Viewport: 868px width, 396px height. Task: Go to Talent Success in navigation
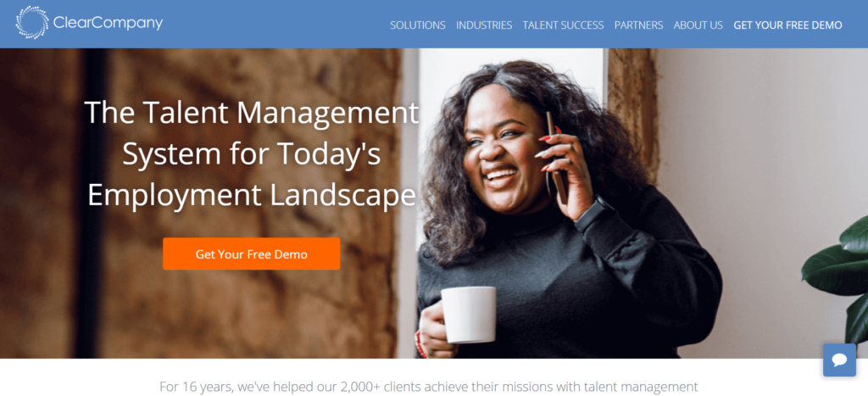tap(563, 25)
